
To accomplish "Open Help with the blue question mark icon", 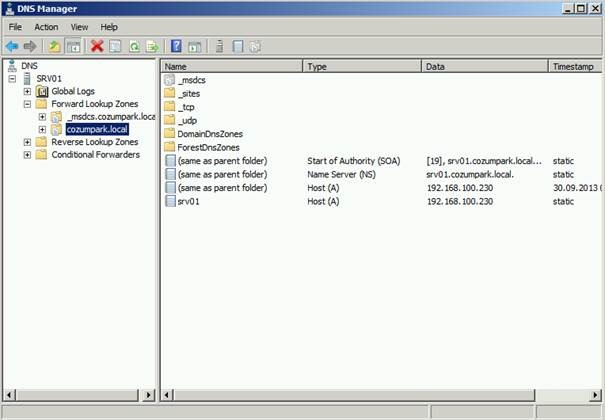I will click(x=176, y=47).
